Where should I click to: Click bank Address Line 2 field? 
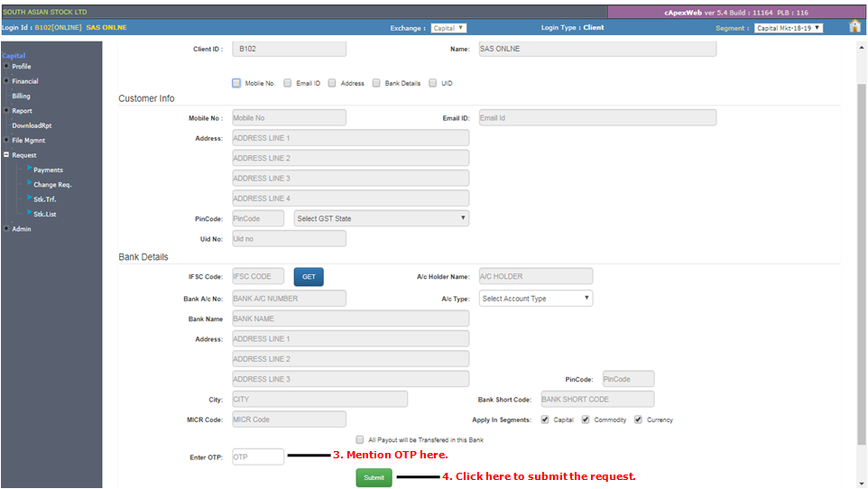point(350,359)
